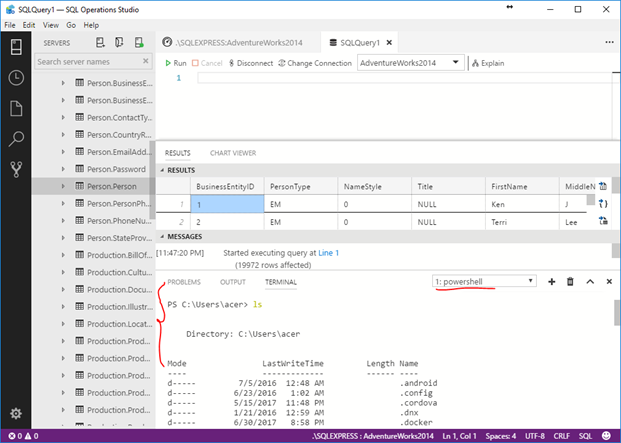Click the errors and warnings status indicator
Screen dimensions: 621x443
[24, 436]
